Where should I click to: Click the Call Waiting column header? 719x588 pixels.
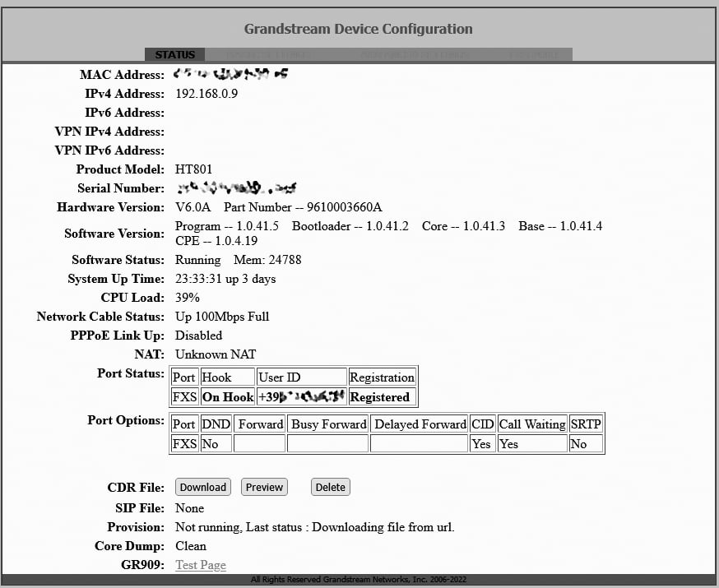coord(532,424)
